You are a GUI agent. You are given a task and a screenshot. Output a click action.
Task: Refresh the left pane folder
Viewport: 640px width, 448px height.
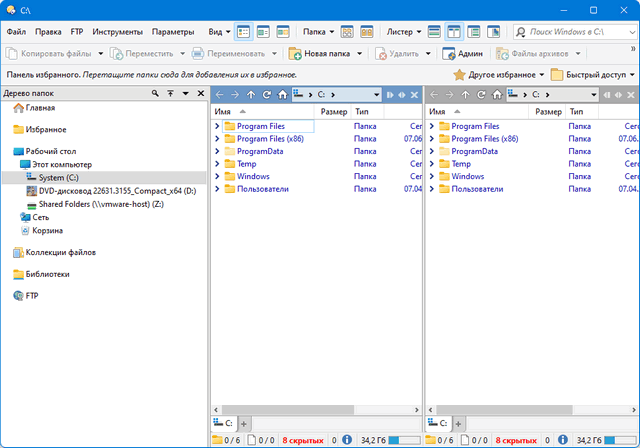tap(267, 95)
